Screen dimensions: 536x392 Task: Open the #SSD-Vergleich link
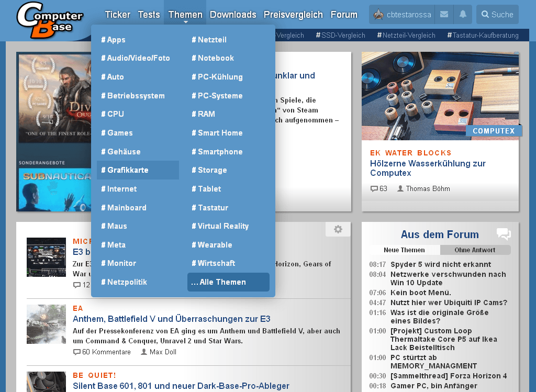[x=340, y=35]
